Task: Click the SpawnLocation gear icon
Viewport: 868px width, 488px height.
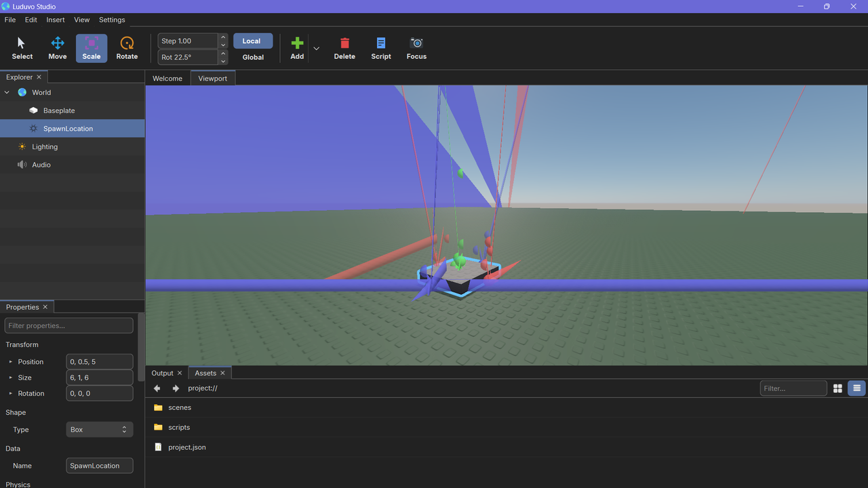Action: [34, 129]
